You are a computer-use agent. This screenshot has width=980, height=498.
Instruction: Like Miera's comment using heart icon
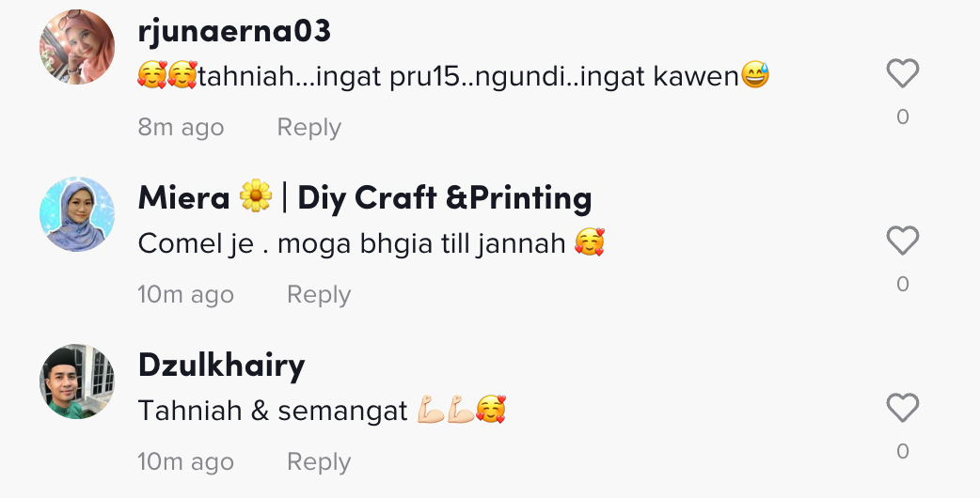903,241
